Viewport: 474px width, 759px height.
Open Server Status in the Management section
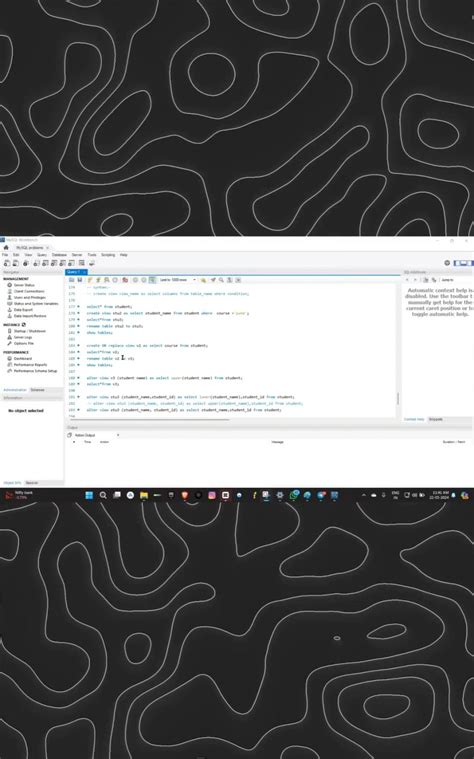pyautogui.click(x=24, y=285)
